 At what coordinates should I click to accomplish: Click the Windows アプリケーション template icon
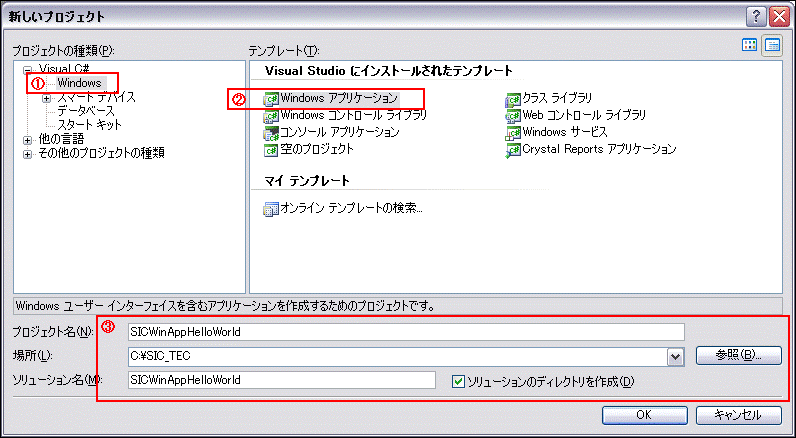click(x=271, y=99)
